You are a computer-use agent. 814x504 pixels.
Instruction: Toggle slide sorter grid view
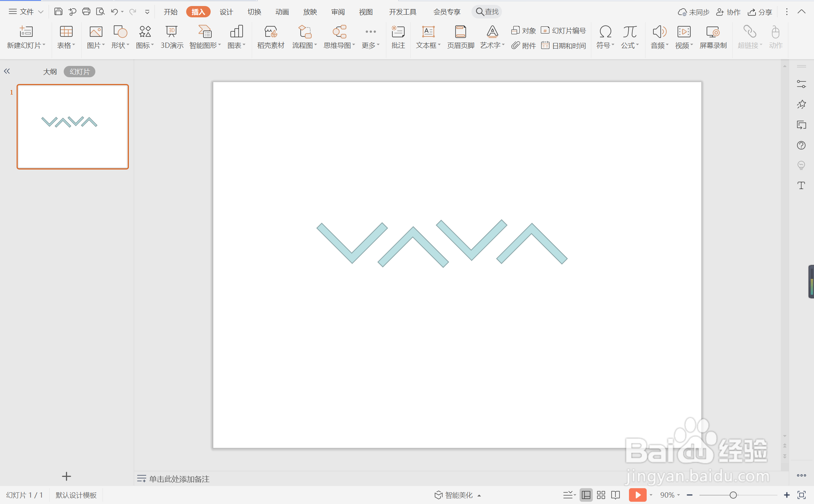pyautogui.click(x=601, y=495)
